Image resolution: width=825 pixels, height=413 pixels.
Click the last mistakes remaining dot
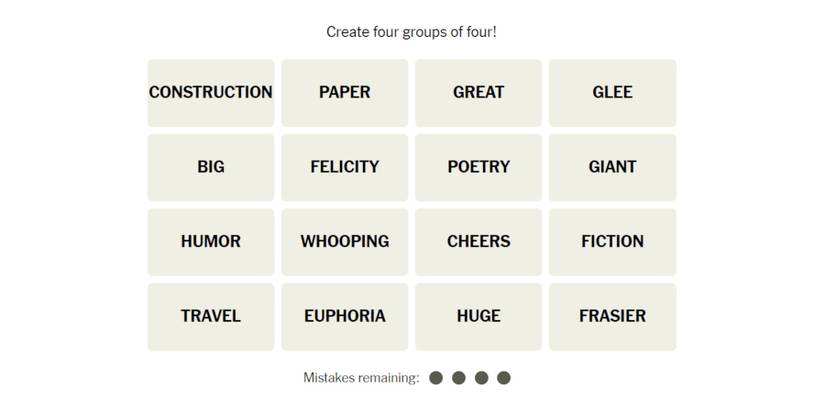tap(504, 378)
